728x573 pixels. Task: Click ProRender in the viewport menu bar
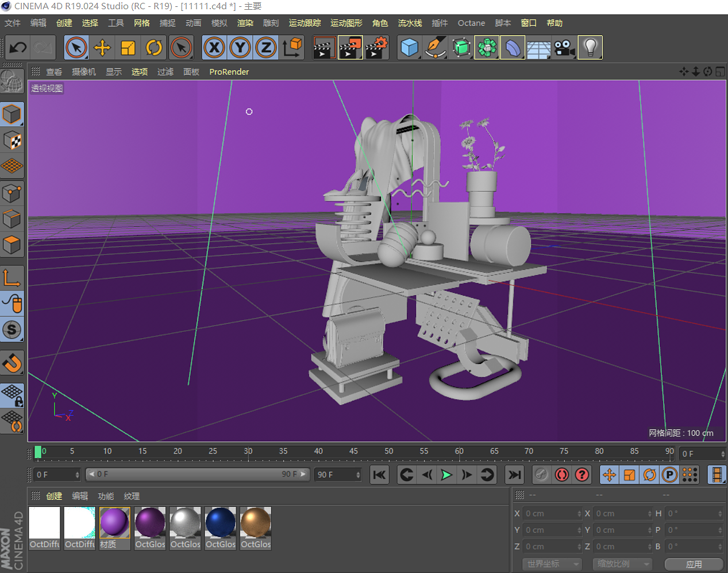pos(229,72)
